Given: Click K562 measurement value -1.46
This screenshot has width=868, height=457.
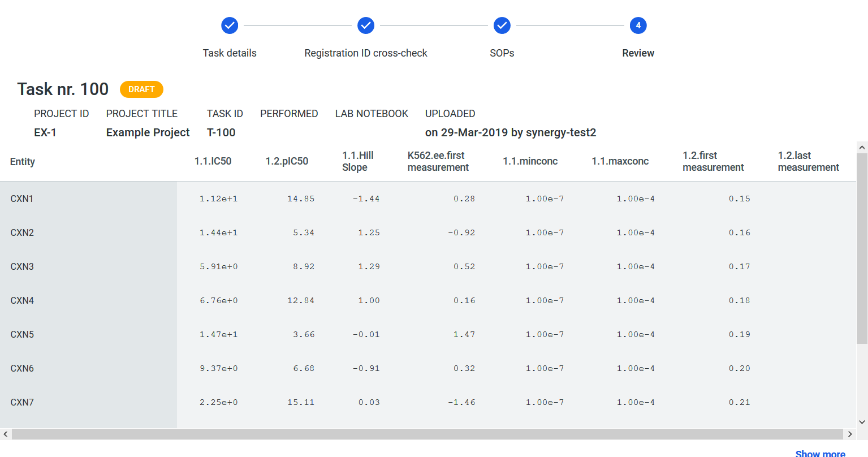Looking at the screenshot, I should tap(461, 402).
